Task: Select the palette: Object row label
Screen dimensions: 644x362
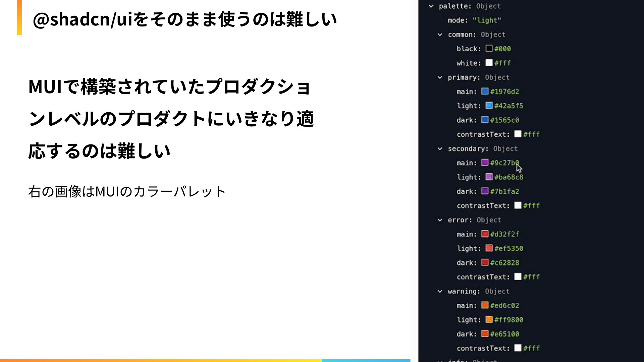Action: pos(470,6)
